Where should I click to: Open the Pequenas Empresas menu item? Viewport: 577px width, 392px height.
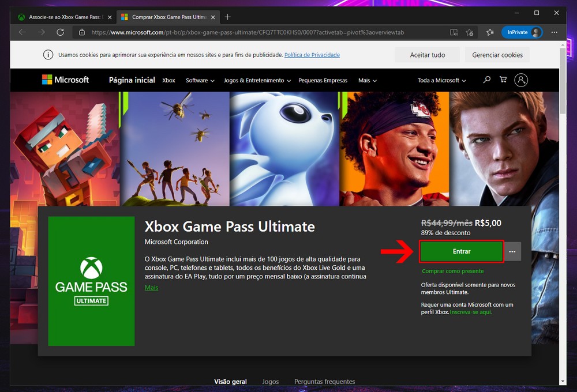click(323, 80)
